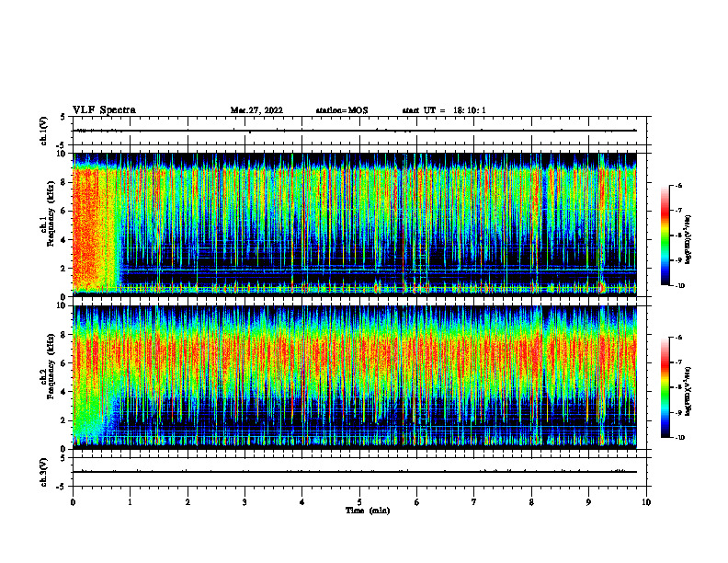Click ch.1 color bar tick '-7'
The width and height of the screenshot is (728, 563).
coord(678,211)
